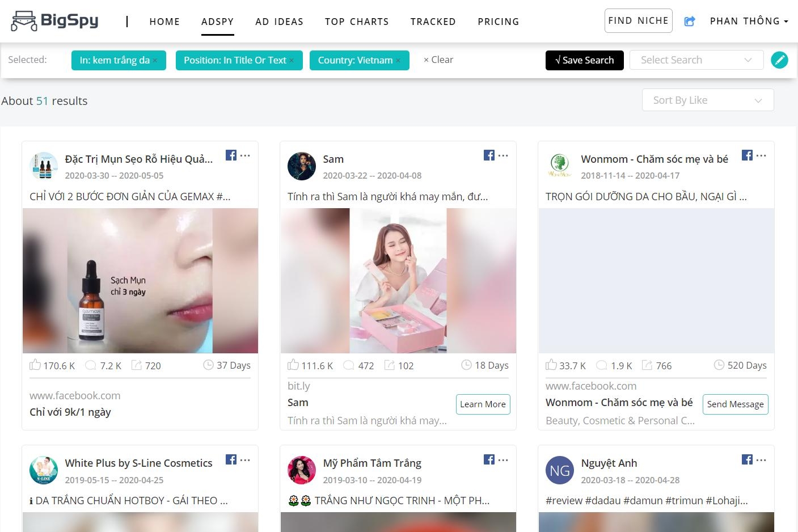Clear all selected filters
Screen dimensions: 798x532
pyautogui.click(x=438, y=60)
